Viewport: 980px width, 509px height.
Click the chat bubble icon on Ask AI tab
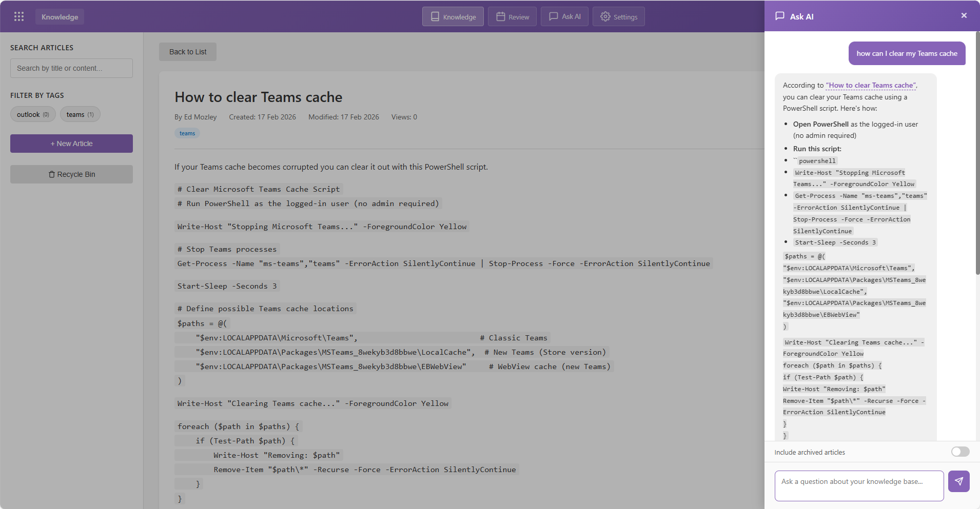pos(554,16)
